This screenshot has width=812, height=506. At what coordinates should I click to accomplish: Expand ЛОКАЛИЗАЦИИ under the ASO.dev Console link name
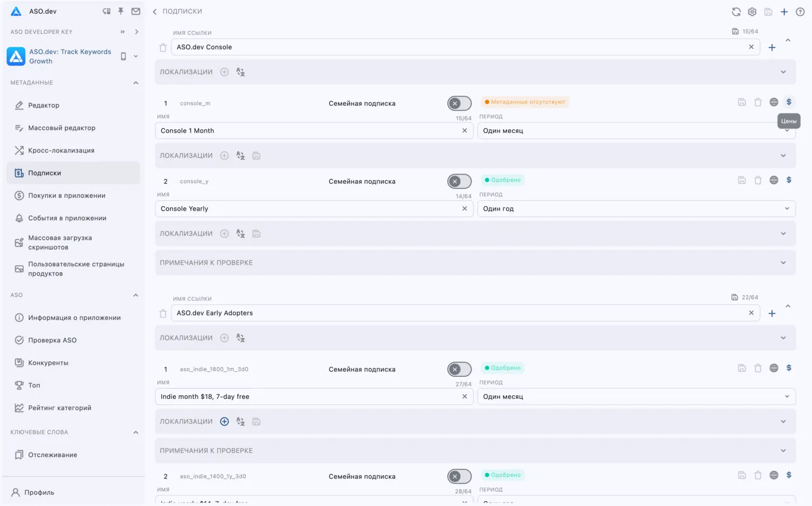point(783,72)
